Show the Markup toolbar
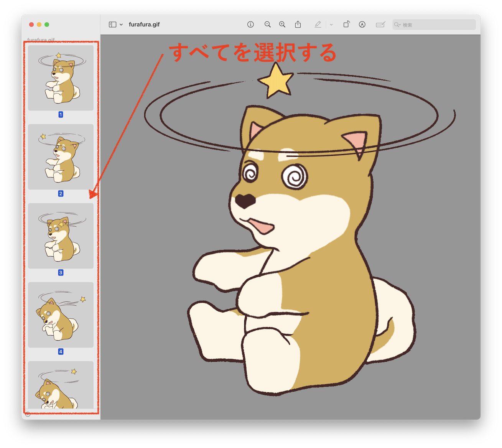 pyautogui.click(x=362, y=25)
